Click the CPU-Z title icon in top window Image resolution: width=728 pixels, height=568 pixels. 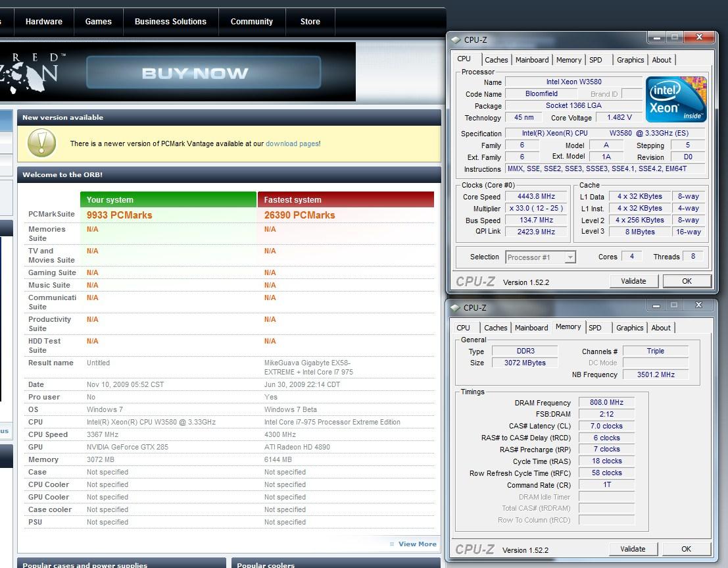[456, 40]
